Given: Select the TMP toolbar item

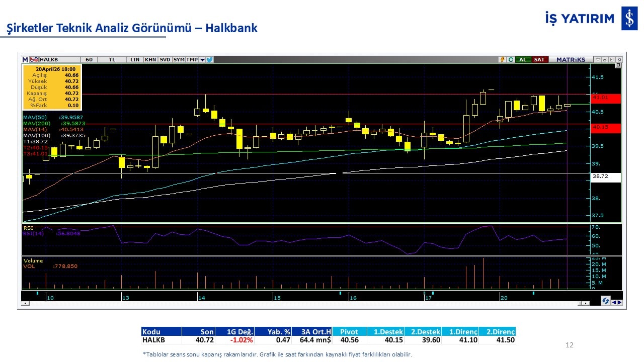Looking at the screenshot, I should point(192,59).
